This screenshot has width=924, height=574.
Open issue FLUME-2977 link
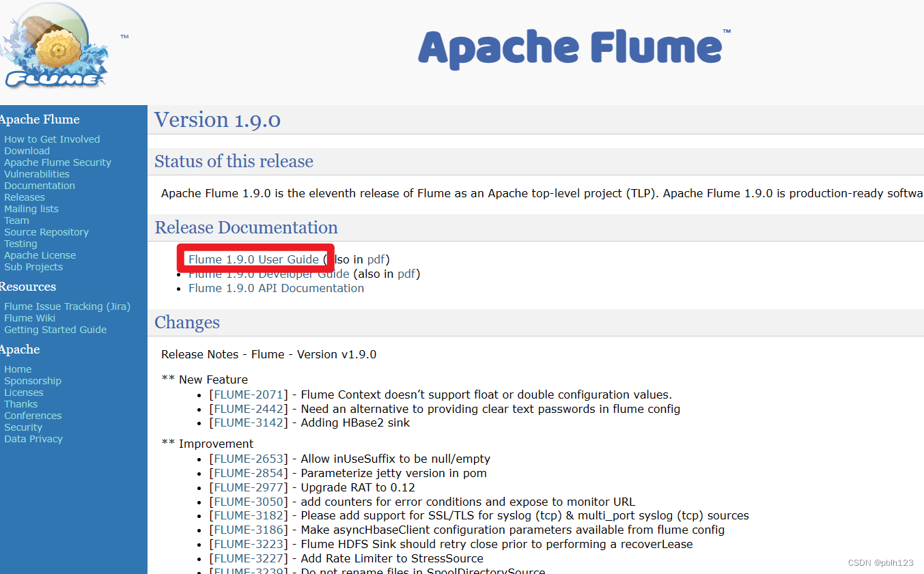pyautogui.click(x=249, y=487)
